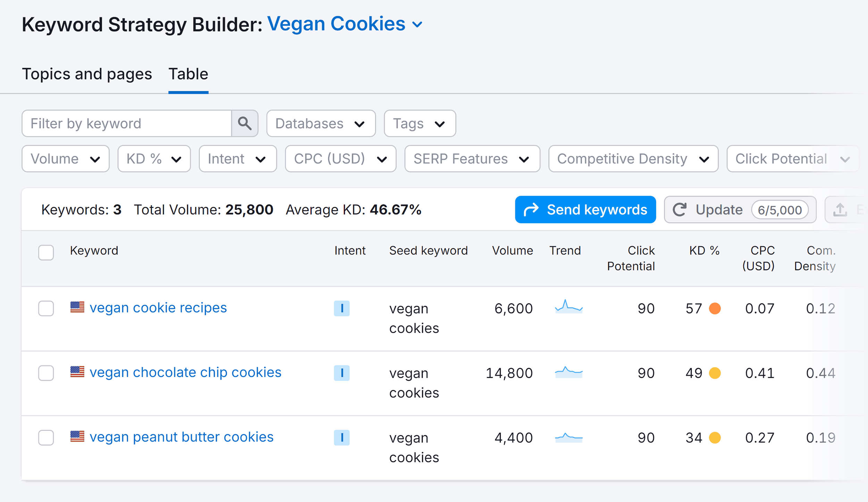Switch to the Topics and pages tab

click(x=87, y=74)
